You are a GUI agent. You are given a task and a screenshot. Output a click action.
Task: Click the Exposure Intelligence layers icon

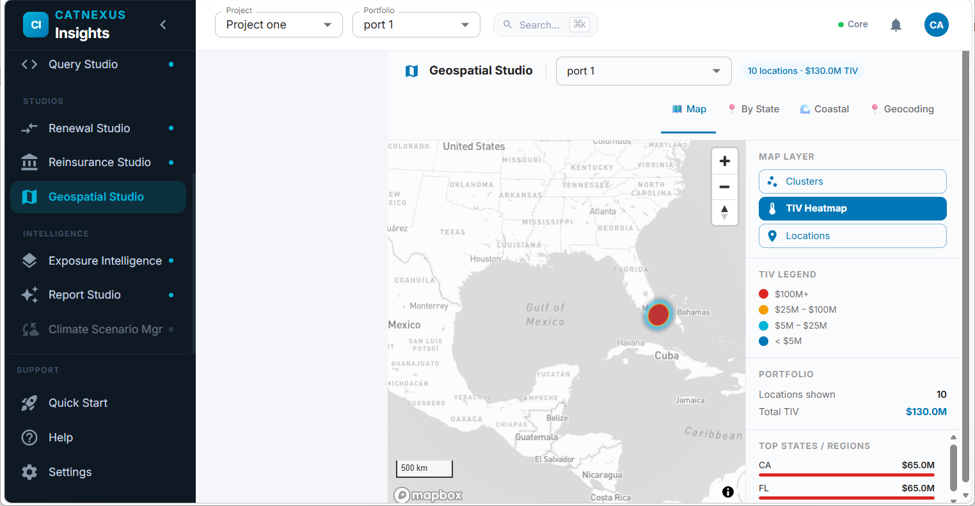29,261
